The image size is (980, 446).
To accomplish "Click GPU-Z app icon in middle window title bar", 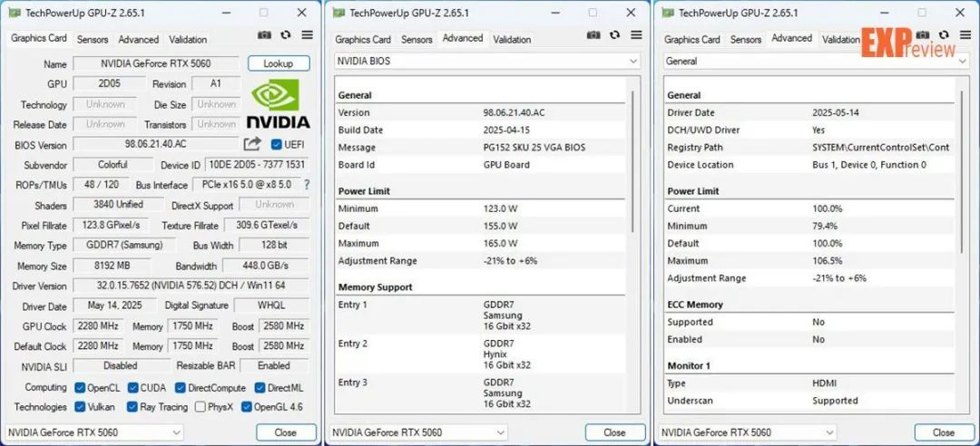I will click(338, 13).
